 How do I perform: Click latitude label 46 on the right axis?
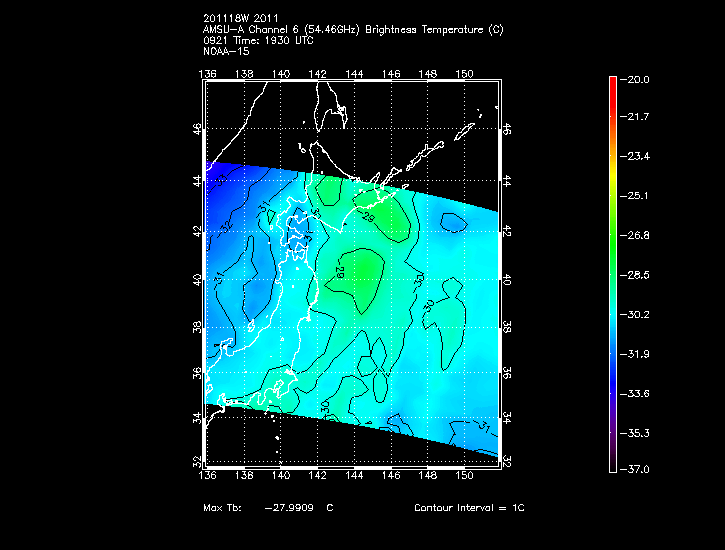point(507,131)
